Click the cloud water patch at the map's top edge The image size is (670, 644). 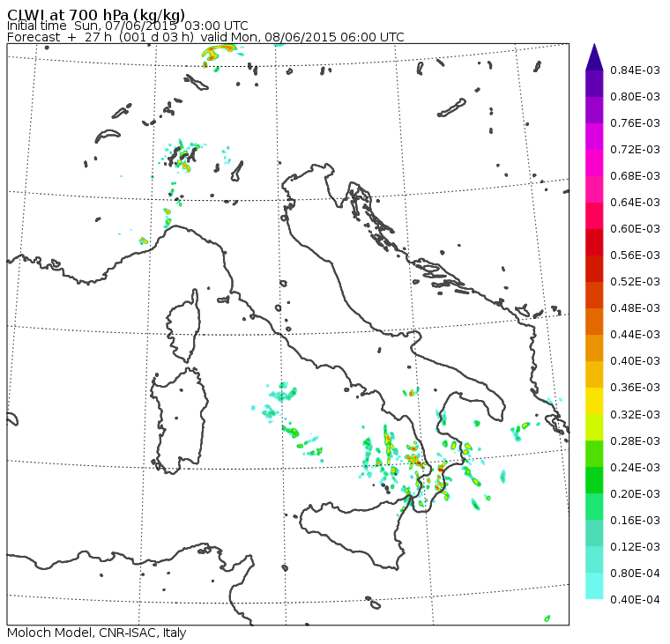pos(219,53)
